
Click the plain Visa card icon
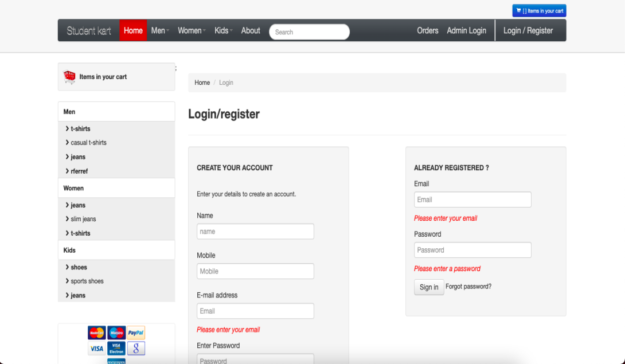[96, 349]
